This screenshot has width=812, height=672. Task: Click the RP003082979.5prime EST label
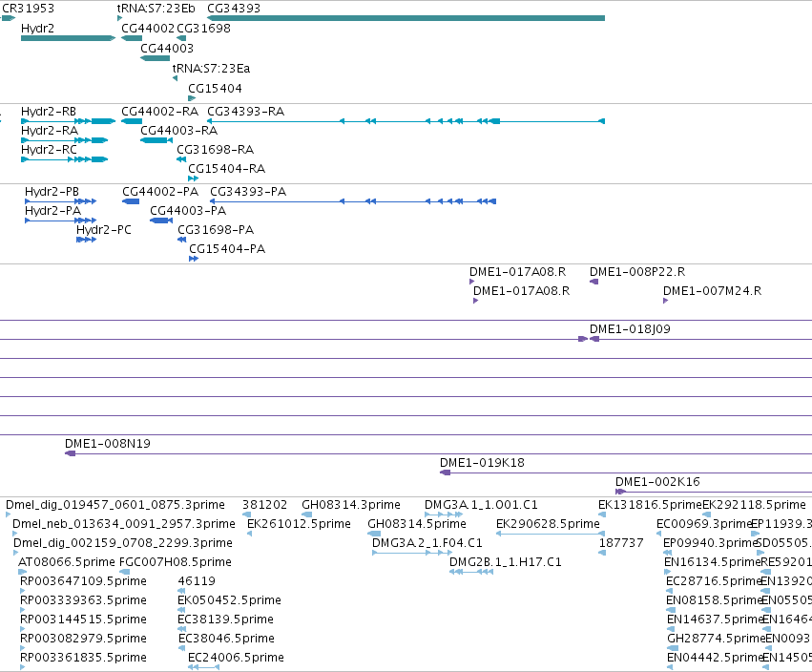pos(83,640)
